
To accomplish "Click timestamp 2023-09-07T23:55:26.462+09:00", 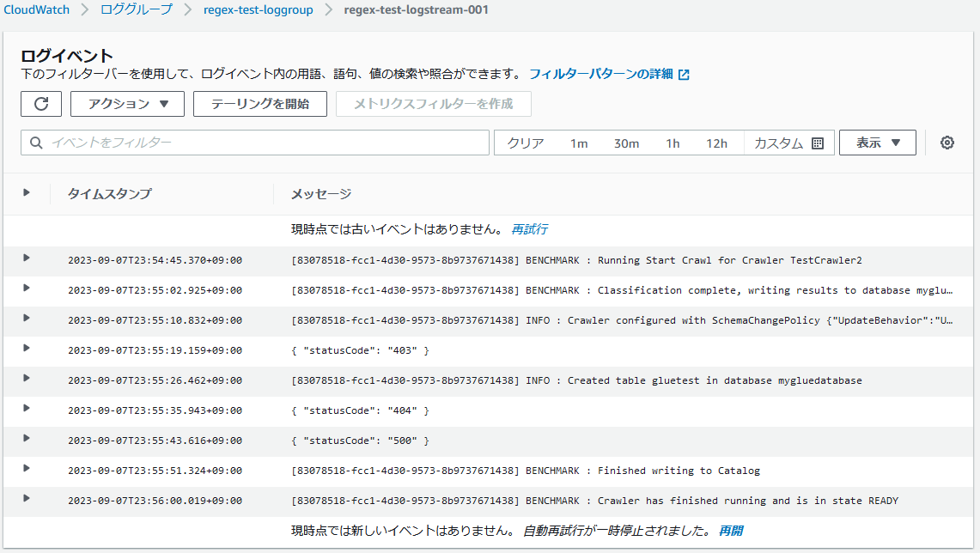I will coord(155,380).
